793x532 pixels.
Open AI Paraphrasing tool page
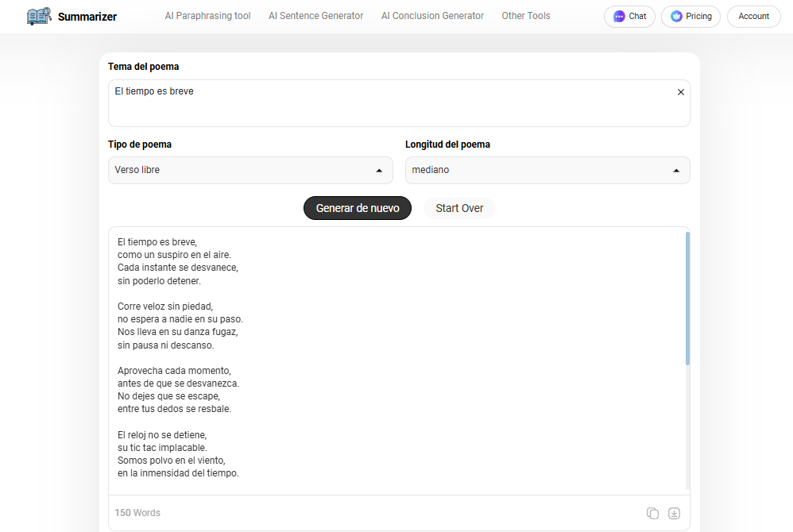[207, 16]
